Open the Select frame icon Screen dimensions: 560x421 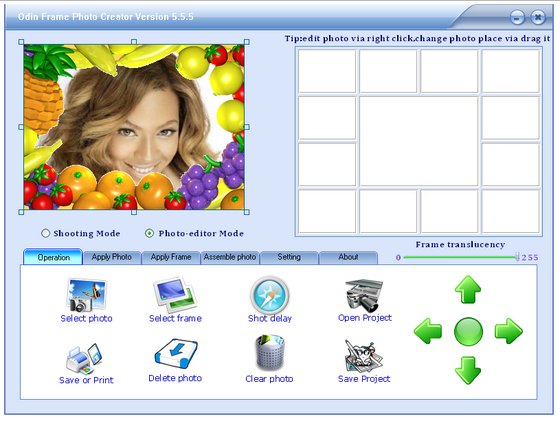coord(175,294)
